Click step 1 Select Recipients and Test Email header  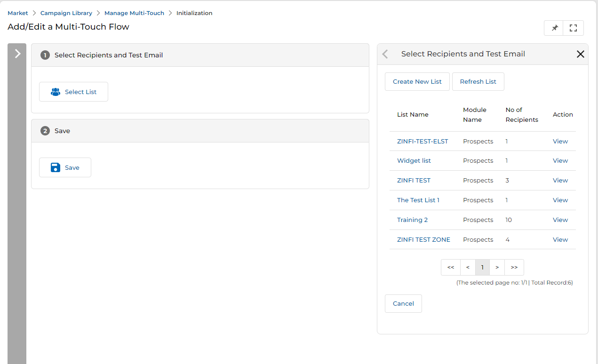coord(200,55)
